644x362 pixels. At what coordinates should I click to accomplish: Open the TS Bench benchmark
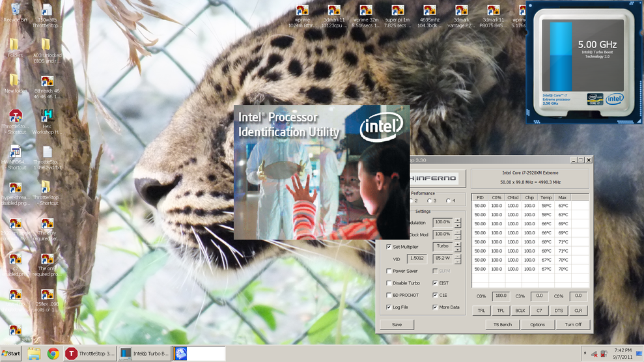502,325
